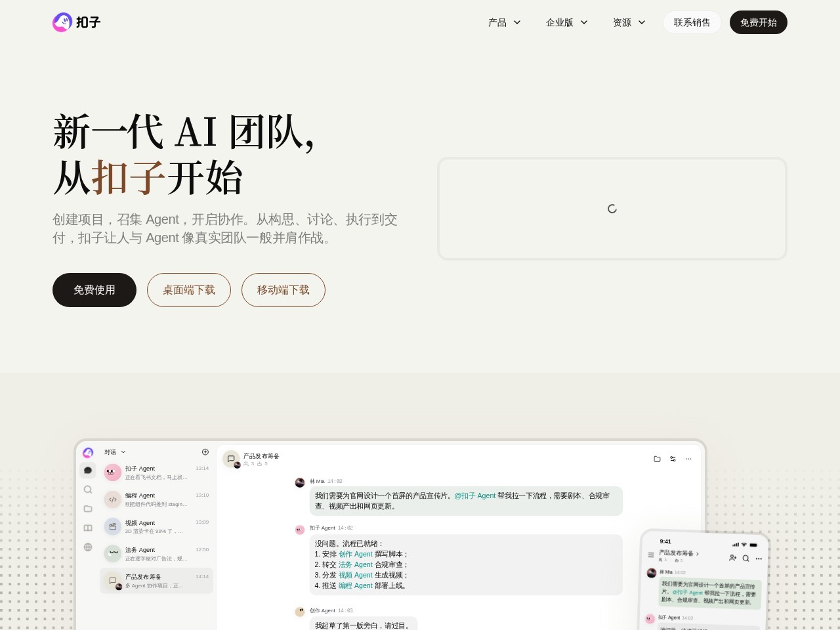Screen dimensions: 840x630
Task: Click the globe icon in the sidebar
Action: click(x=88, y=547)
